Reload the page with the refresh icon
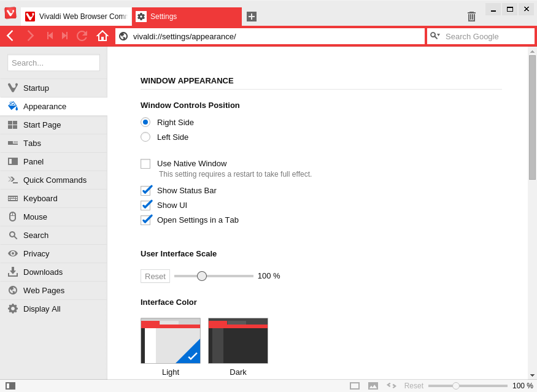 [x=82, y=36]
